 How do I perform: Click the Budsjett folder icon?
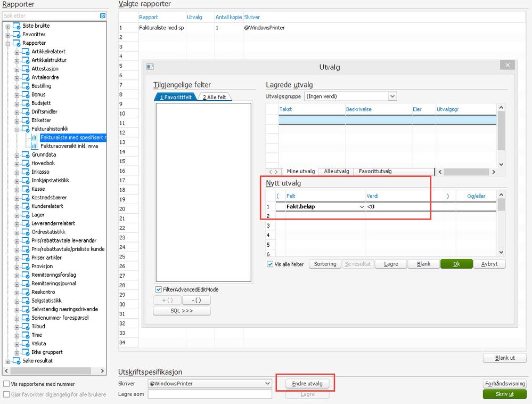(x=26, y=103)
